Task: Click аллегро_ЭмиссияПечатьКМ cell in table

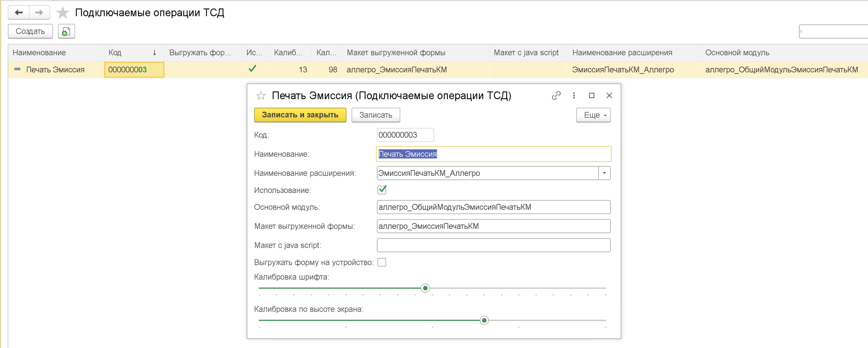Action: click(x=416, y=70)
